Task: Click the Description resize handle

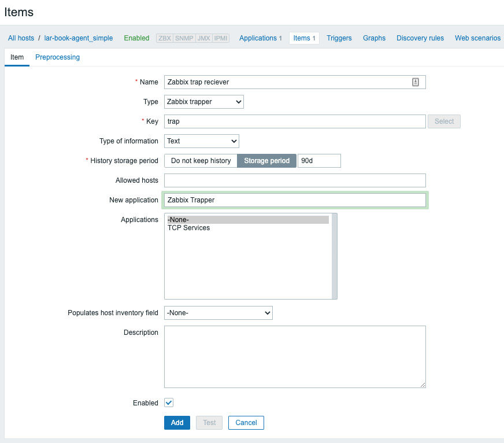Action: (423, 385)
